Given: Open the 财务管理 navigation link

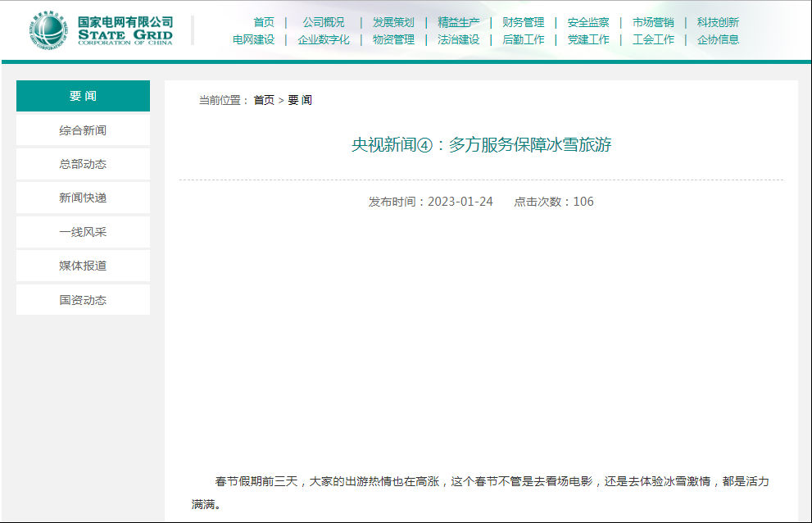Looking at the screenshot, I should pos(524,22).
